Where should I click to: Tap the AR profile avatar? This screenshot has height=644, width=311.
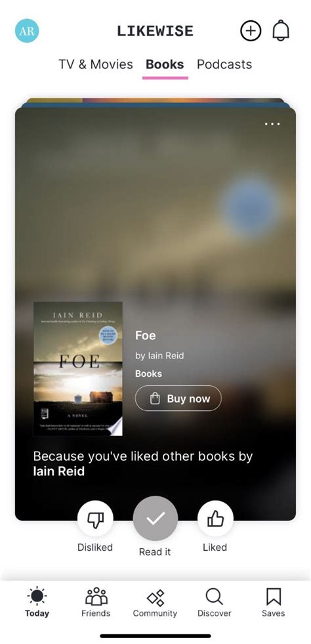[x=27, y=31]
